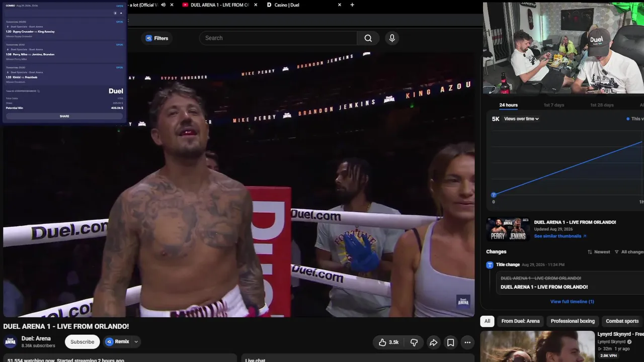644x362 pixels.
Task: Click the Potential Win amount 406.06 $
Action: 117,108
